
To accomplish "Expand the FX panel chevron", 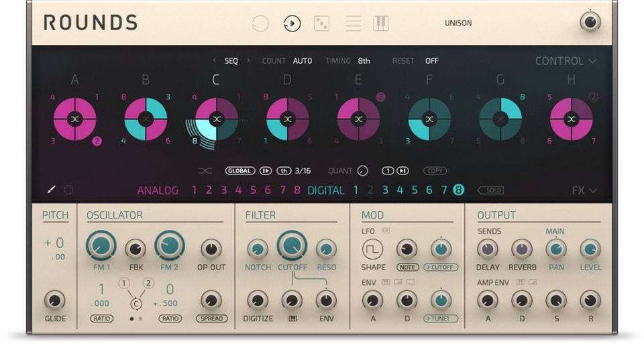I will pyautogui.click(x=584, y=190).
